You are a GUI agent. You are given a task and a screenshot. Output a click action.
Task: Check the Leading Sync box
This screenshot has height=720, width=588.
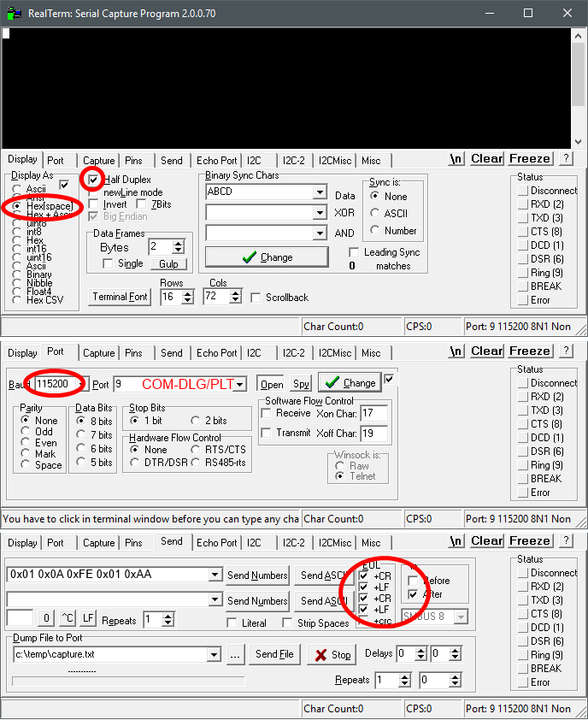(x=354, y=252)
